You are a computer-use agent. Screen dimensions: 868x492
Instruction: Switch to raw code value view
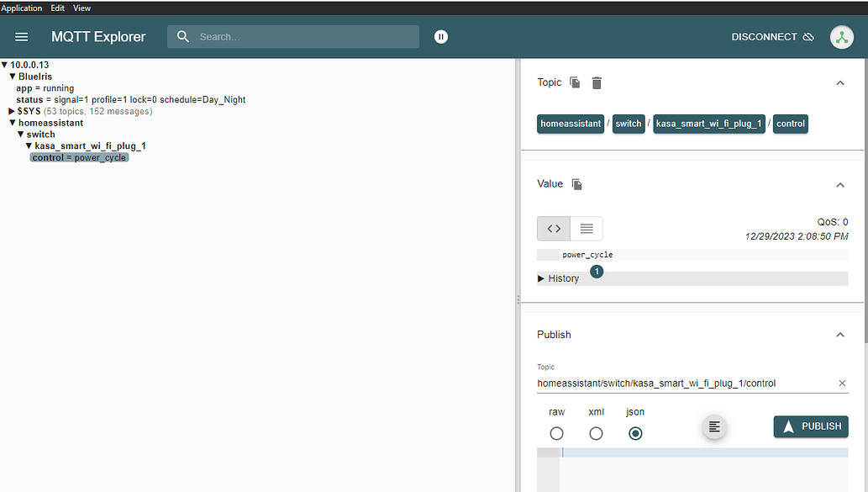(554, 228)
